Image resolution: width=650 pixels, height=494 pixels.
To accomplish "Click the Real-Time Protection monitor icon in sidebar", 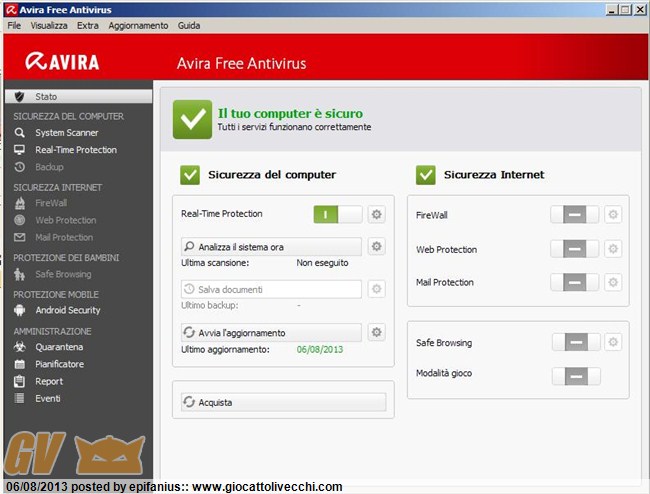I will [x=19, y=150].
